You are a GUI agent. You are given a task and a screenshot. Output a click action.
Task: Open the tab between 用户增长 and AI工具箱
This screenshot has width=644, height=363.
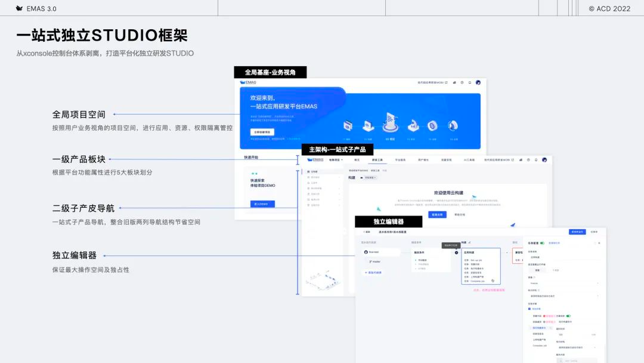(x=446, y=160)
